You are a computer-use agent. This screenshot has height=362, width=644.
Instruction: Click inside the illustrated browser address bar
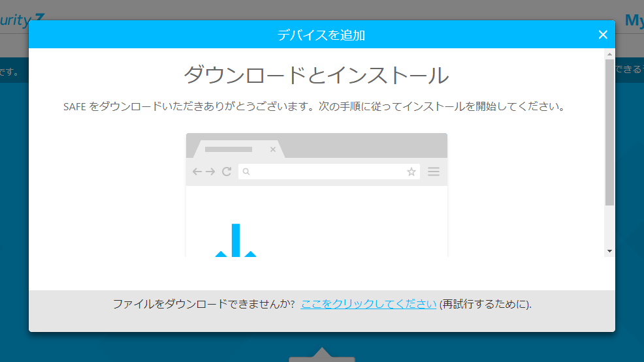[327, 172]
